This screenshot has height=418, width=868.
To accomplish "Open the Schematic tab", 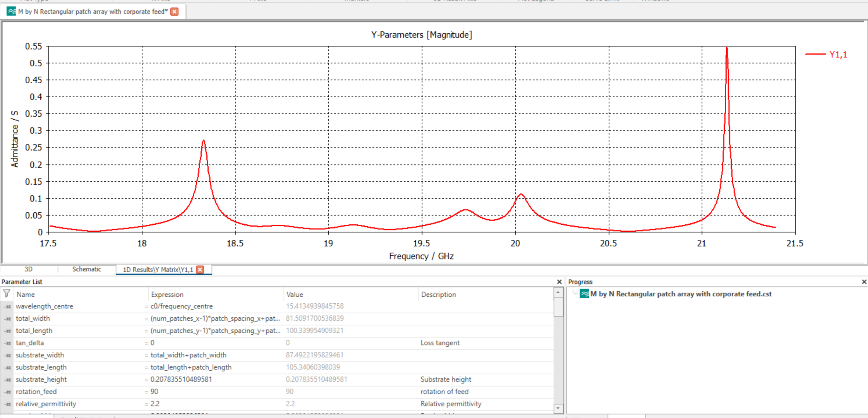I will click(x=86, y=269).
